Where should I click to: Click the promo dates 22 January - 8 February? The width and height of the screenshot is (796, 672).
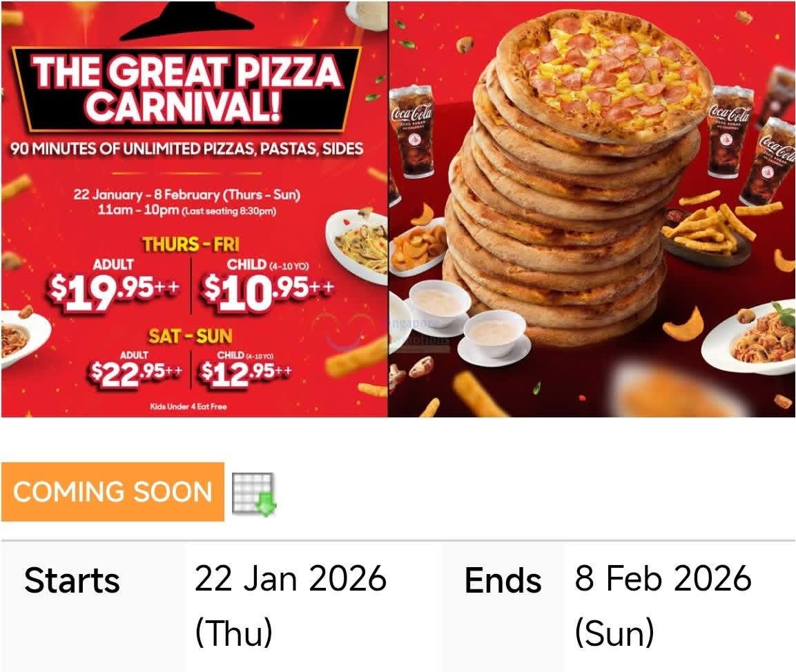click(x=187, y=195)
